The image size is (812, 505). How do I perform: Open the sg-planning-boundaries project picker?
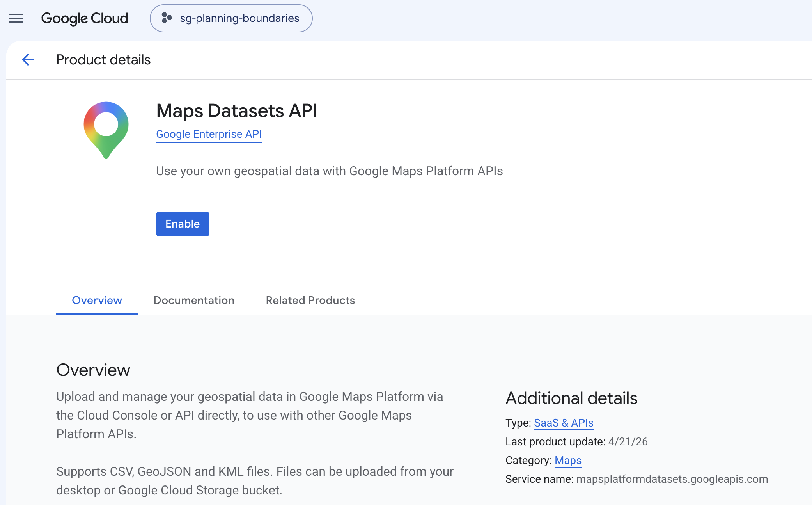click(231, 18)
